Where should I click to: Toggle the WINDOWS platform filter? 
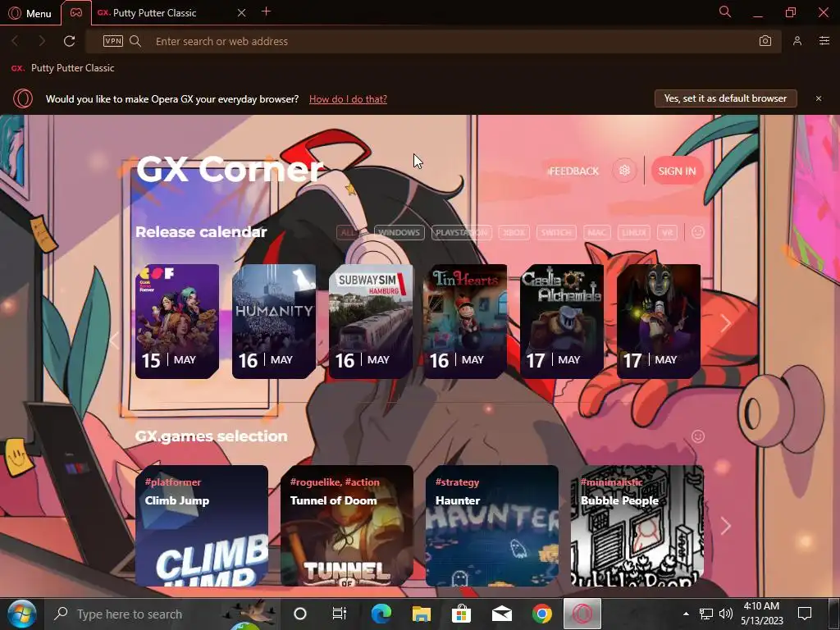click(x=399, y=232)
